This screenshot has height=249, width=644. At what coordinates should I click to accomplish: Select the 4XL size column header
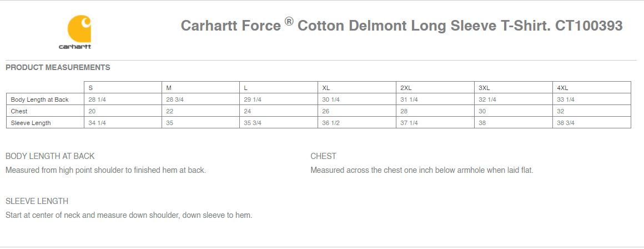tap(592, 87)
